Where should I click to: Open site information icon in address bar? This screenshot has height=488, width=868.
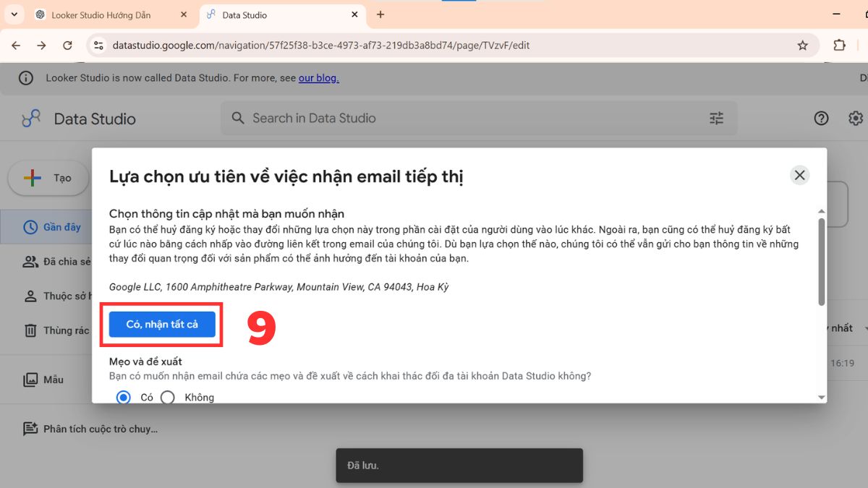tap(98, 45)
